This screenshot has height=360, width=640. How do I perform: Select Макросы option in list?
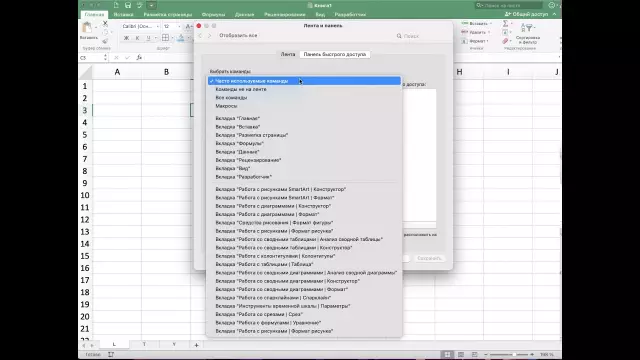click(x=304, y=106)
